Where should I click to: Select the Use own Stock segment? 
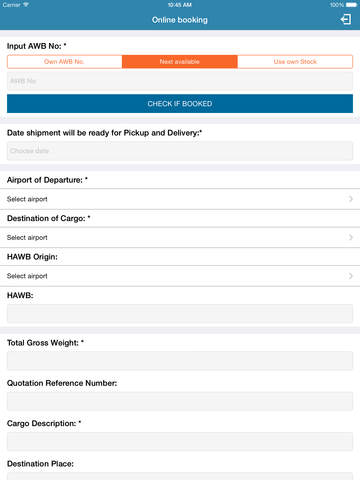pyautogui.click(x=295, y=62)
